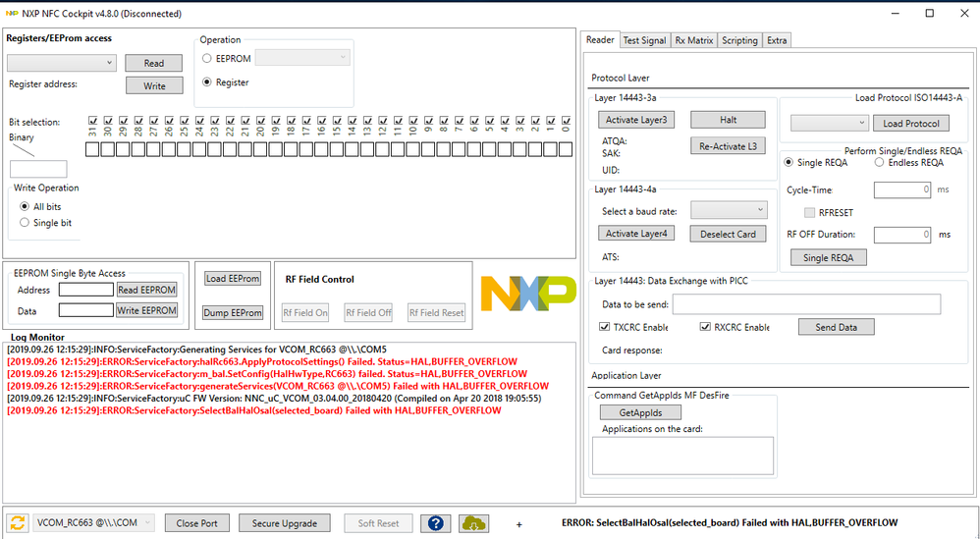Image resolution: width=980 pixels, height=539 pixels.
Task: Click the NXP logo in title bar
Action: click(11, 13)
